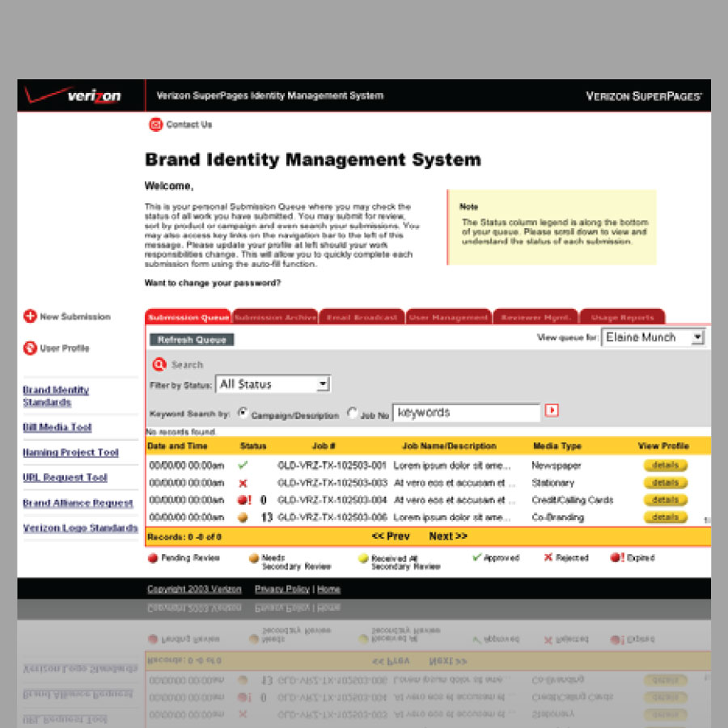Open Brand Alliance Request link
Screen dimensions: 728x728
[x=78, y=503]
